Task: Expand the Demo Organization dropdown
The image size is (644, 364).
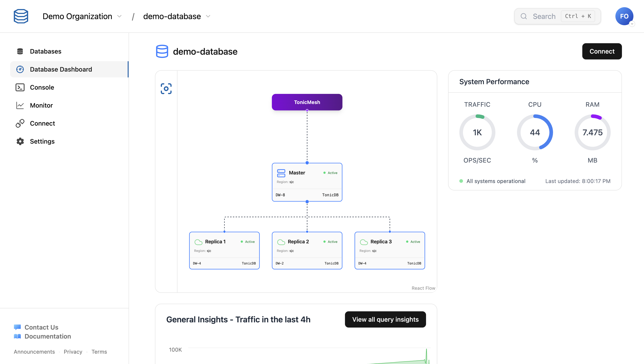Action: [x=120, y=16]
